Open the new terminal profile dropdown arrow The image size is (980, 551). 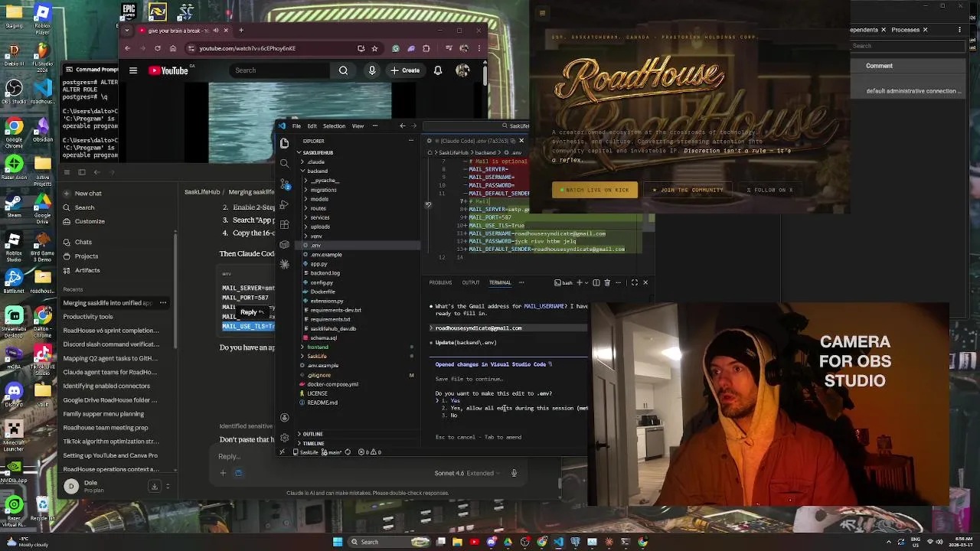[x=586, y=282]
